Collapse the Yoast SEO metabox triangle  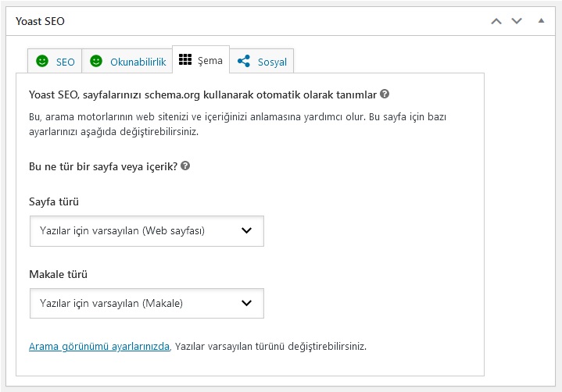point(541,21)
